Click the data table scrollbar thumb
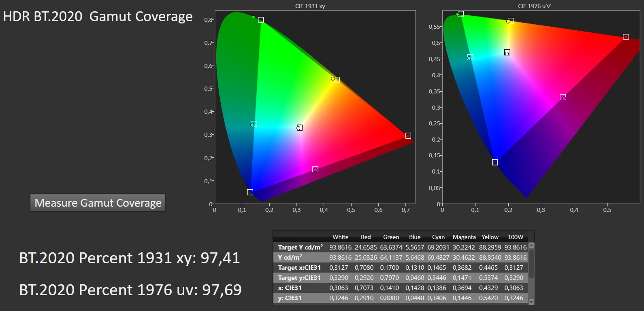 [x=531, y=264]
